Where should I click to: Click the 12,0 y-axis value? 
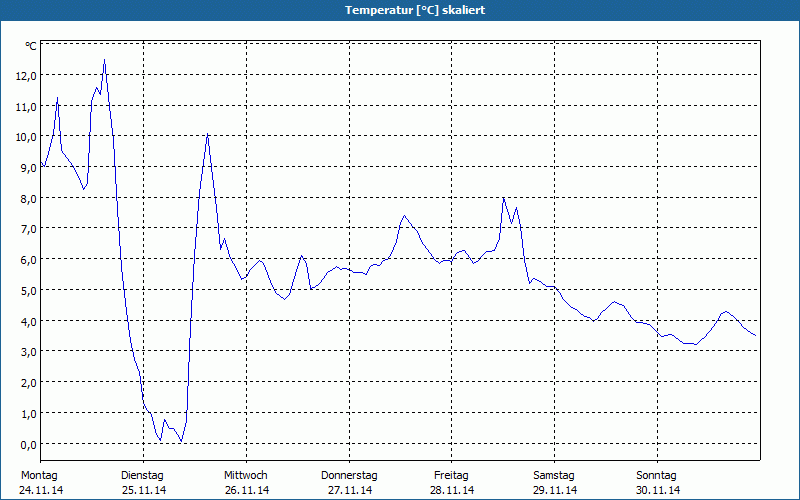click(26, 76)
